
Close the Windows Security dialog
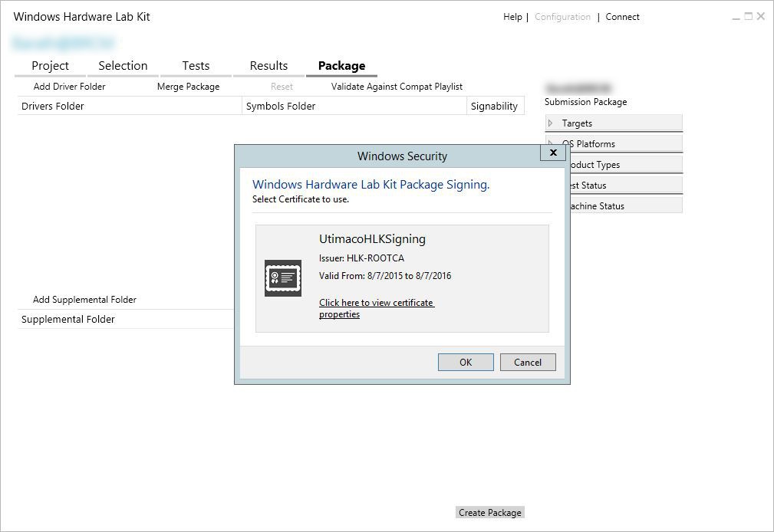[553, 153]
